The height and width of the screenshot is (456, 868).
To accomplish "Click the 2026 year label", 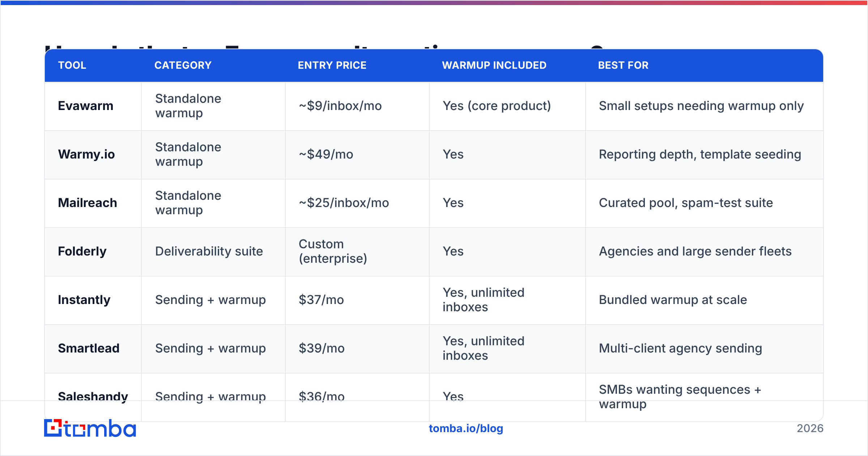I will pos(810,428).
